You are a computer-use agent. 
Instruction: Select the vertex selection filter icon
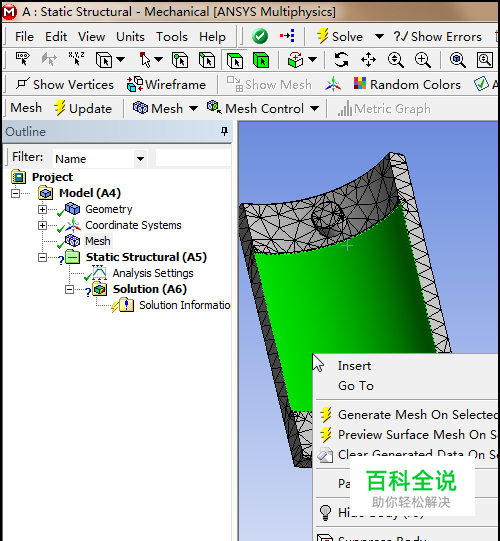pos(180,60)
